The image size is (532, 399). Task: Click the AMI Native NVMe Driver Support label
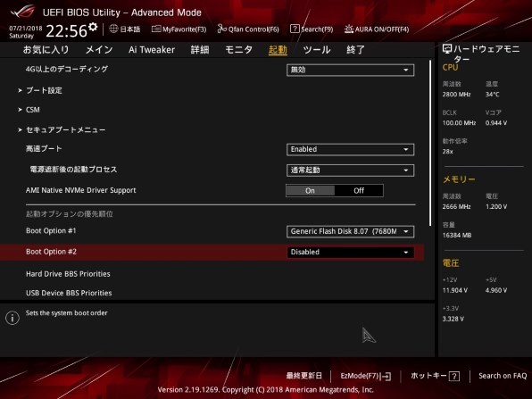(80, 190)
